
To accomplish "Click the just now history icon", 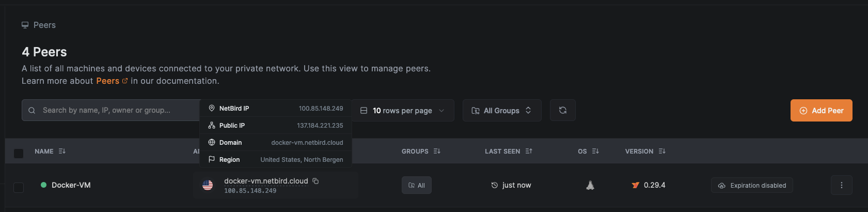I will (494, 185).
